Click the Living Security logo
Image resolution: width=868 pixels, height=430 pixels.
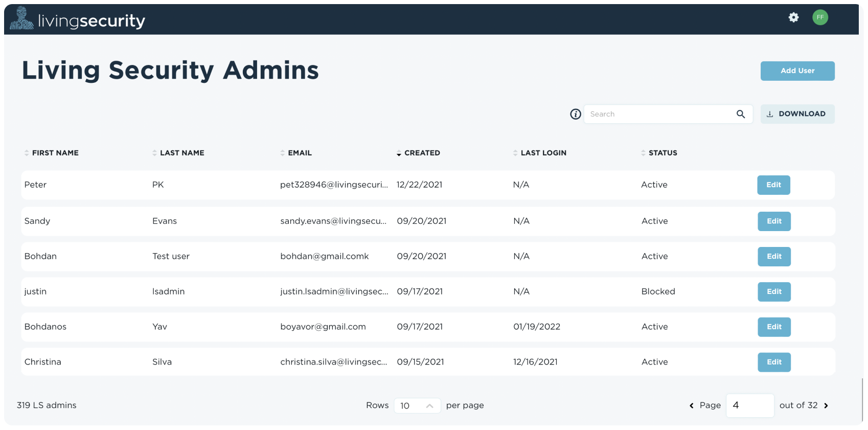(78, 19)
